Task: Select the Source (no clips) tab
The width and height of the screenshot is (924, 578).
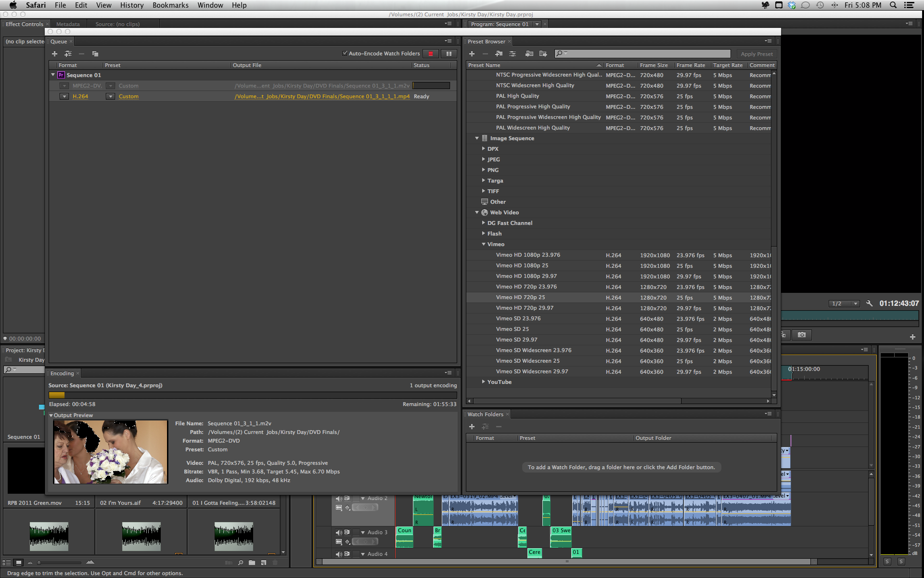Action: tap(117, 24)
